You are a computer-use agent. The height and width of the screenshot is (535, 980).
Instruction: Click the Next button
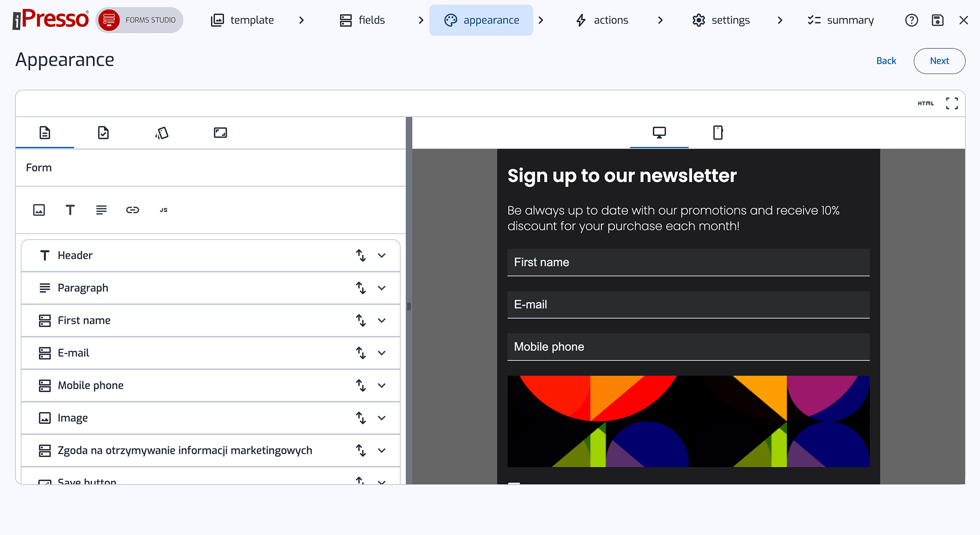(939, 61)
